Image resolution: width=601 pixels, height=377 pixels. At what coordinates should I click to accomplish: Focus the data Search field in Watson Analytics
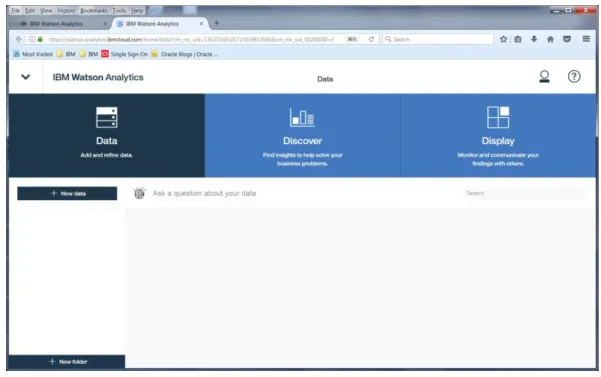point(525,193)
